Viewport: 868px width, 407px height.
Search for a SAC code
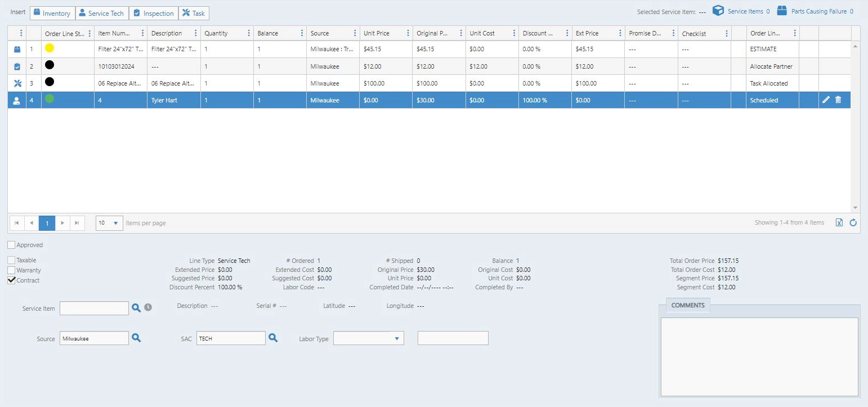[x=273, y=338]
